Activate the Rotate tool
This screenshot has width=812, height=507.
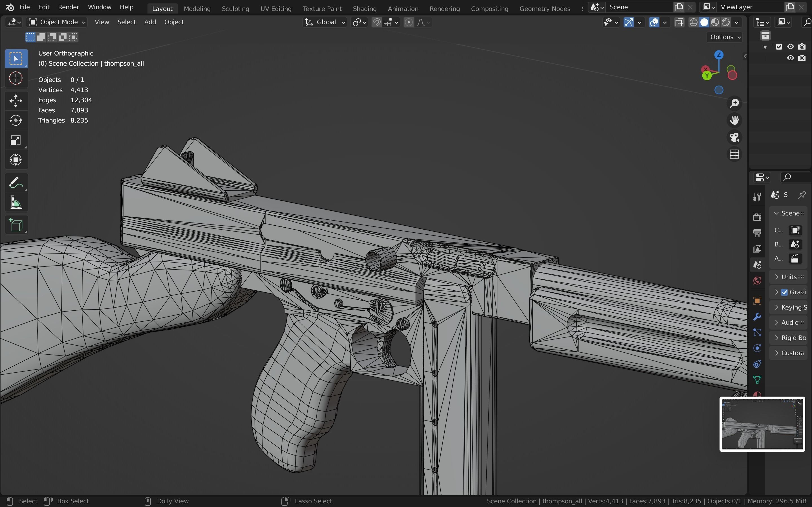(16, 120)
